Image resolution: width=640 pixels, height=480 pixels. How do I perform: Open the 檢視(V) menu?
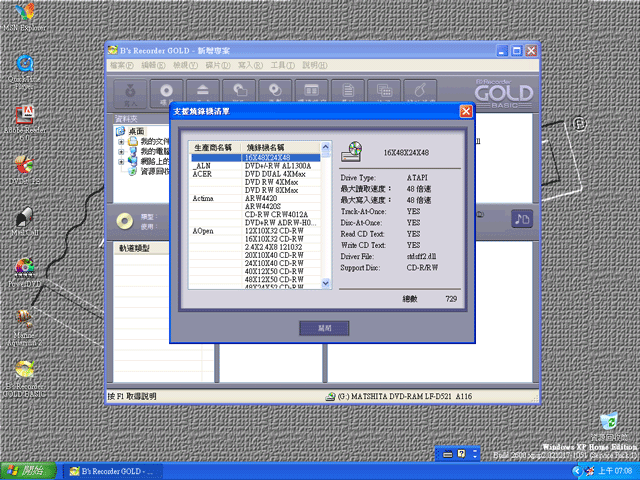point(185,65)
